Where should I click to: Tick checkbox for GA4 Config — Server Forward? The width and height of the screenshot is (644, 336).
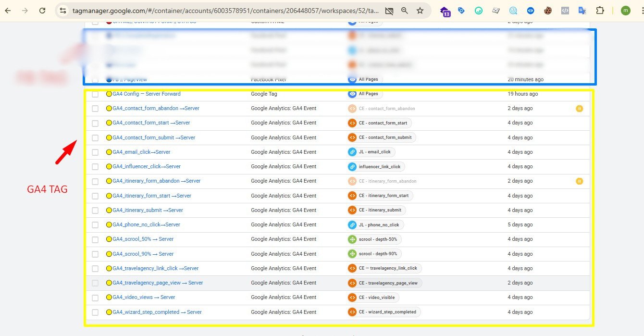click(x=95, y=94)
